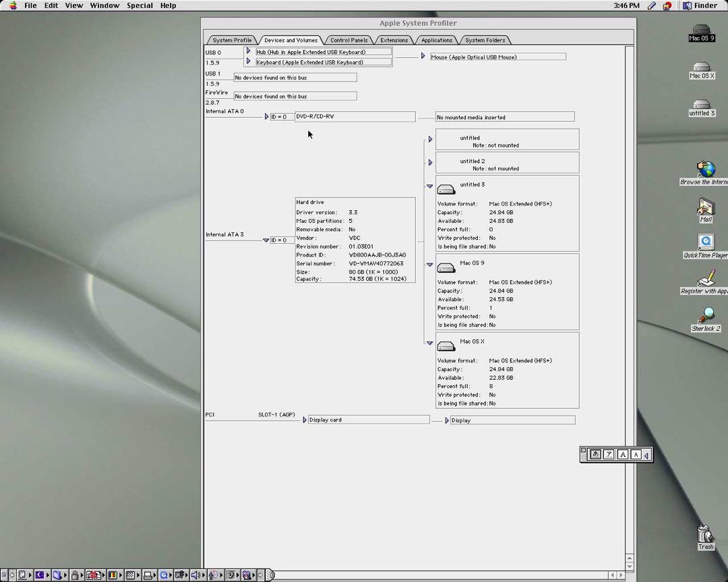
Task: Click the Devices and Volumes tab
Action: [291, 40]
